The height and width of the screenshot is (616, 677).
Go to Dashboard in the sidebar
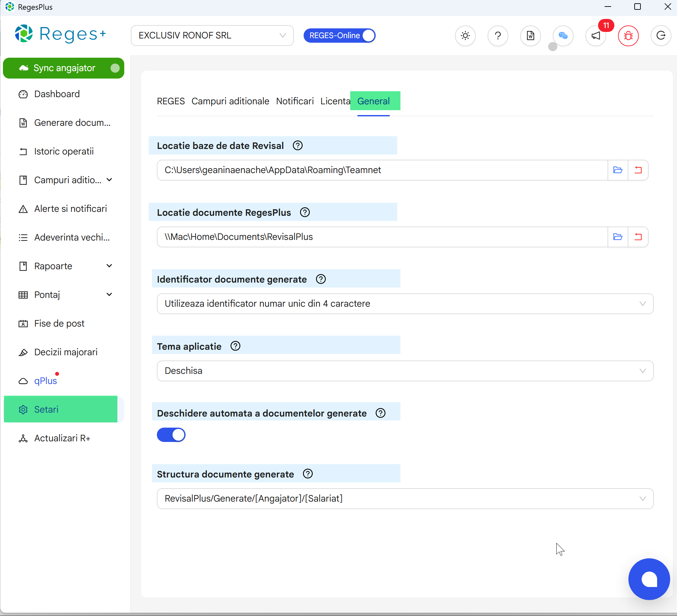pyautogui.click(x=57, y=94)
